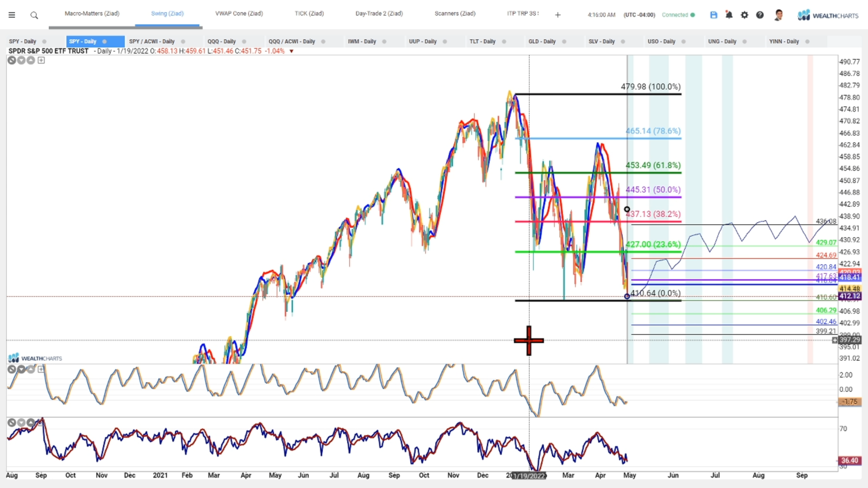The width and height of the screenshot is (868, 488).
Task: Click the 402.46 blue level label
Action: click(826, 322)
